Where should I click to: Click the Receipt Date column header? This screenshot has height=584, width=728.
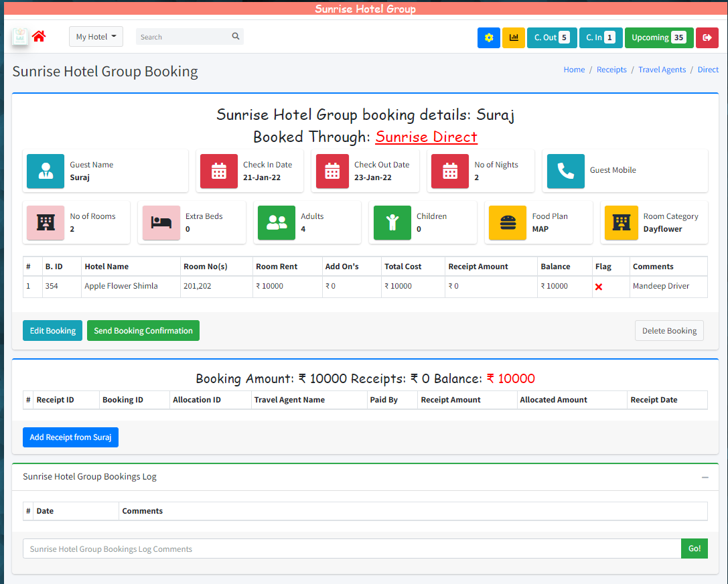pyautogui.click(x=654, y=400)
